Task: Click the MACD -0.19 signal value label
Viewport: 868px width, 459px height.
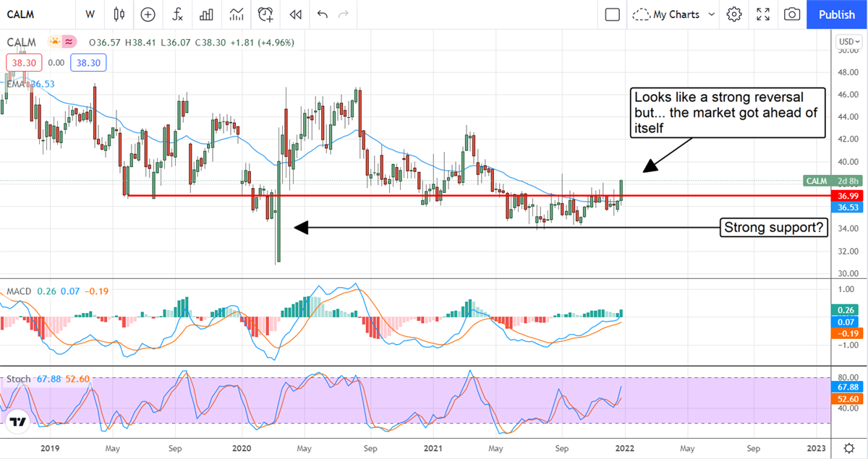Action: 848,333
